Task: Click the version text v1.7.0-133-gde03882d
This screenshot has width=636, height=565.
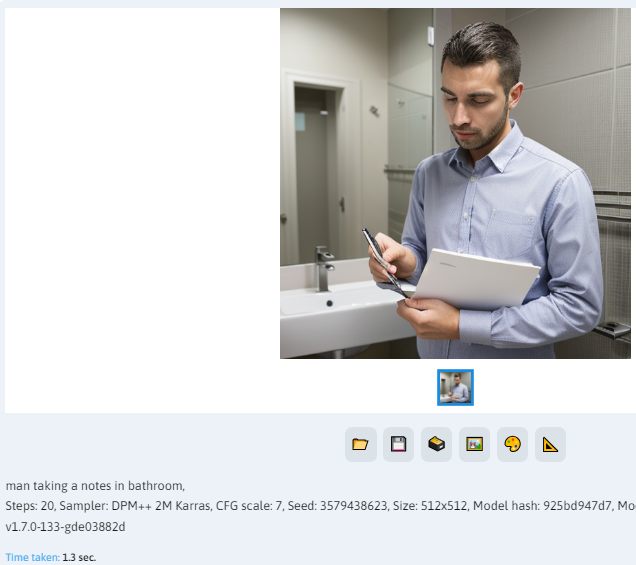Action: click(x=65, y=527)
